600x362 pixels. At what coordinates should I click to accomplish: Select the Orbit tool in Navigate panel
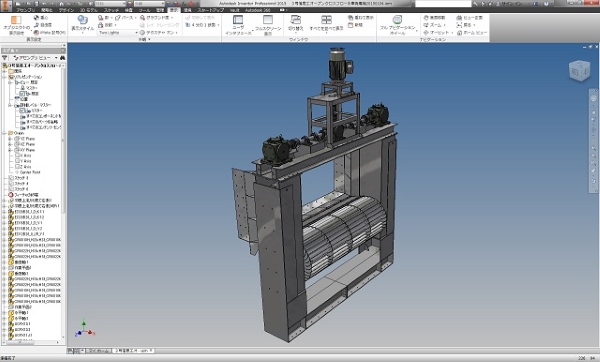[435, 33]
